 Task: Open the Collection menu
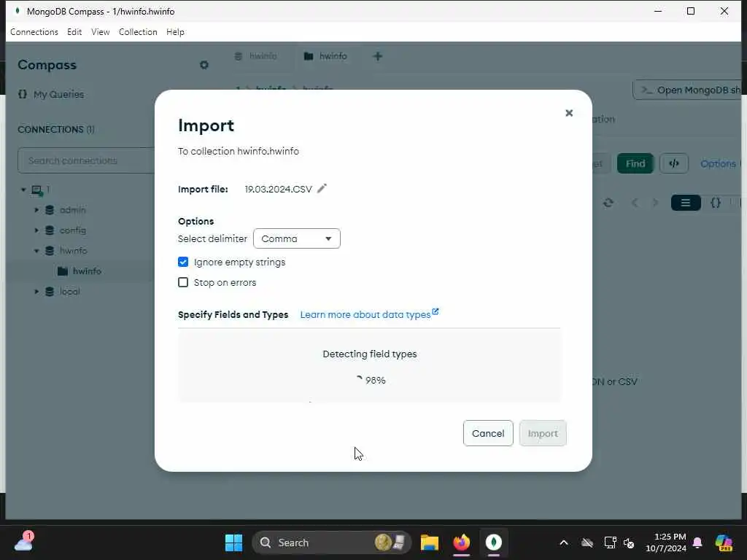click(138, 32)
